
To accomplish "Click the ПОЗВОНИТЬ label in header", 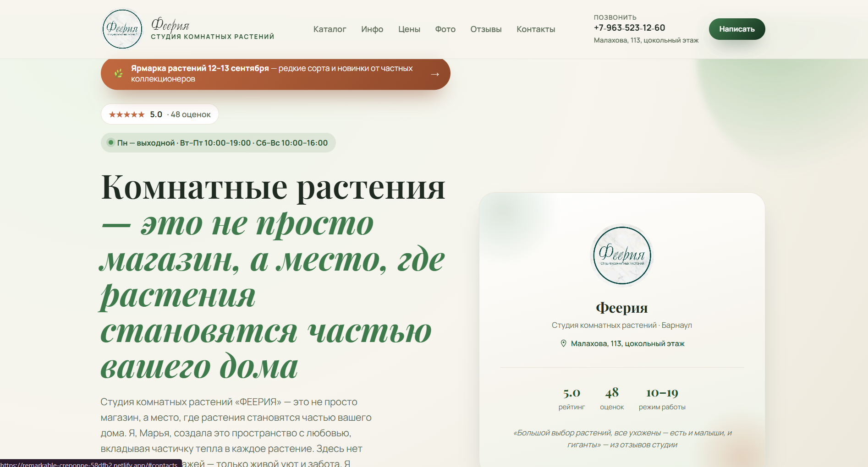I will coord(615,17).
